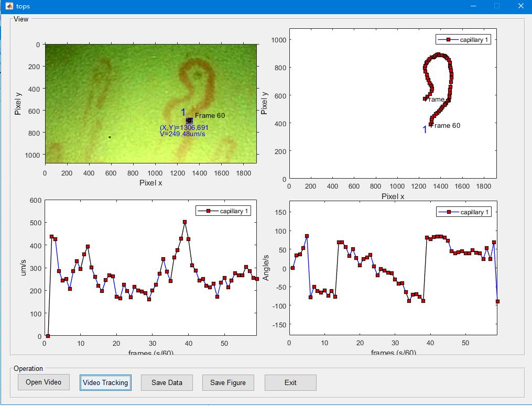
Task: Click the blue 1 label in trajectory plot
Action: pyautogui.click(x=425, y=129)
